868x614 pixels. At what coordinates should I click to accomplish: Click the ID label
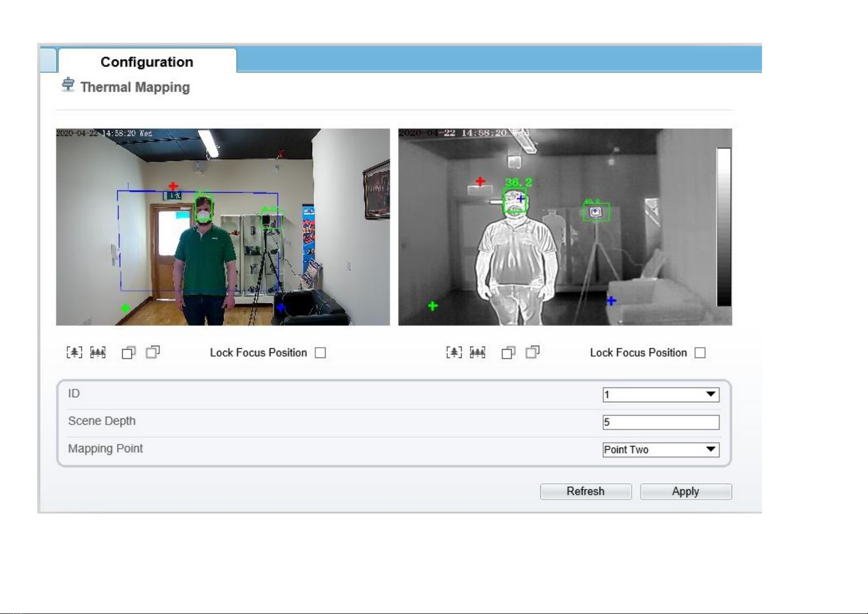[x=74, y=394]
